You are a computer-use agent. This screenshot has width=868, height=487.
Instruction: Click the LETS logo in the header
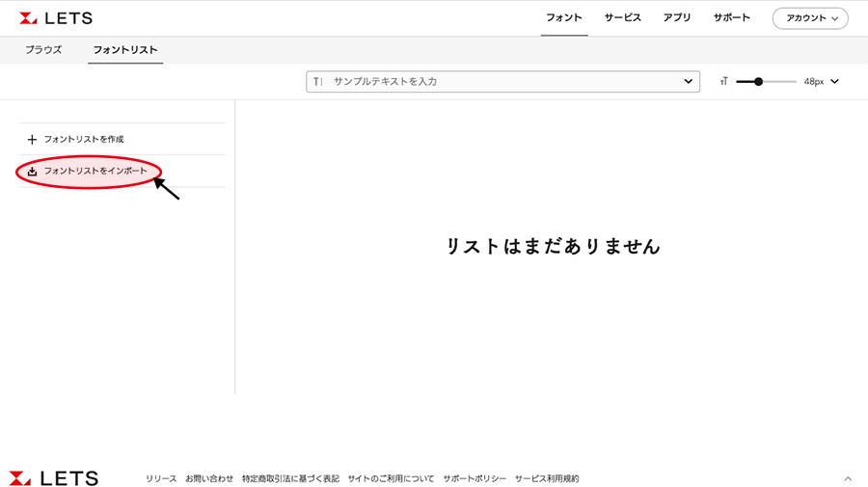56,18
